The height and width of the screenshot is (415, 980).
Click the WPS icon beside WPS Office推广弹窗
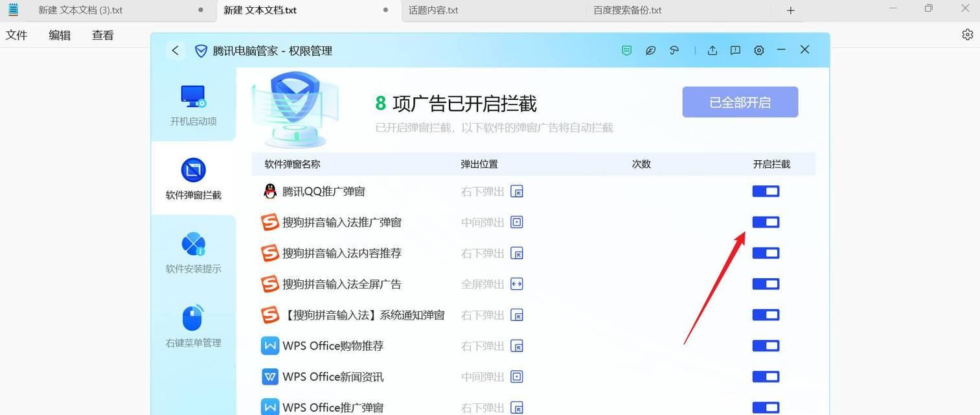[270, 407]
